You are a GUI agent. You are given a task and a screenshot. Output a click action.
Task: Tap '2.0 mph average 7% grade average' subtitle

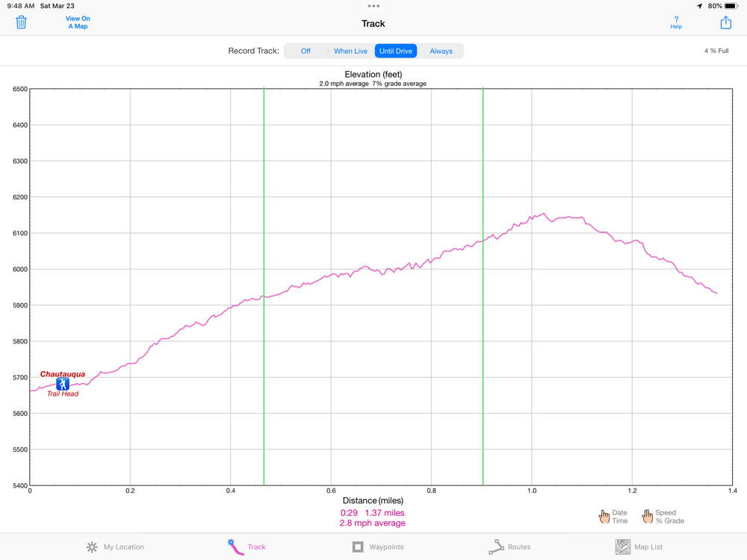373,84
